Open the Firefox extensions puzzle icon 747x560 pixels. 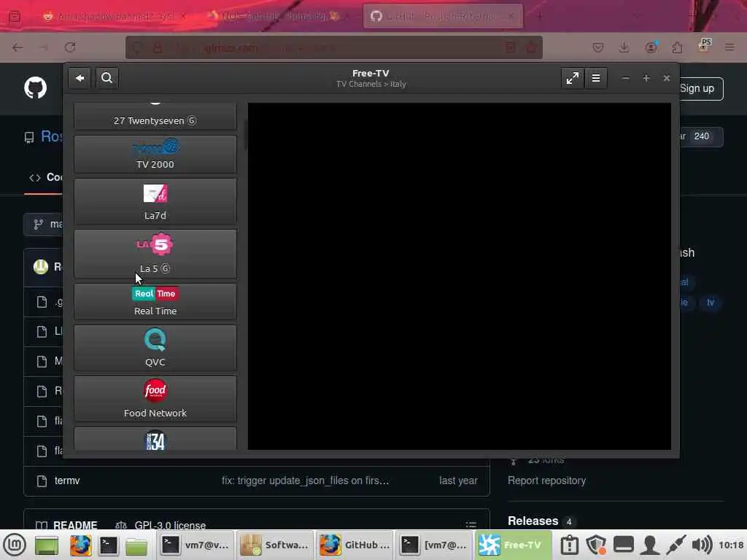[x=677, y=47]
